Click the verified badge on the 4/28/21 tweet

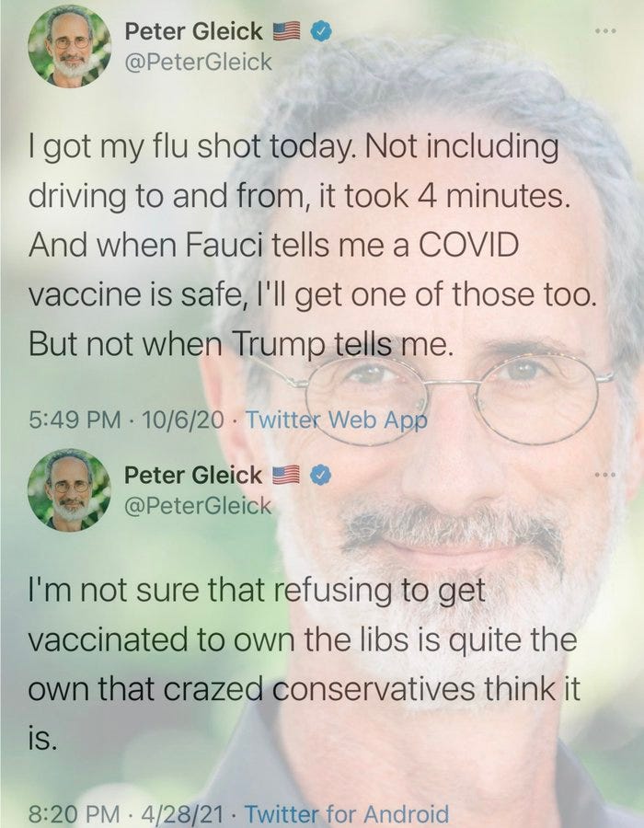(320, 476)
